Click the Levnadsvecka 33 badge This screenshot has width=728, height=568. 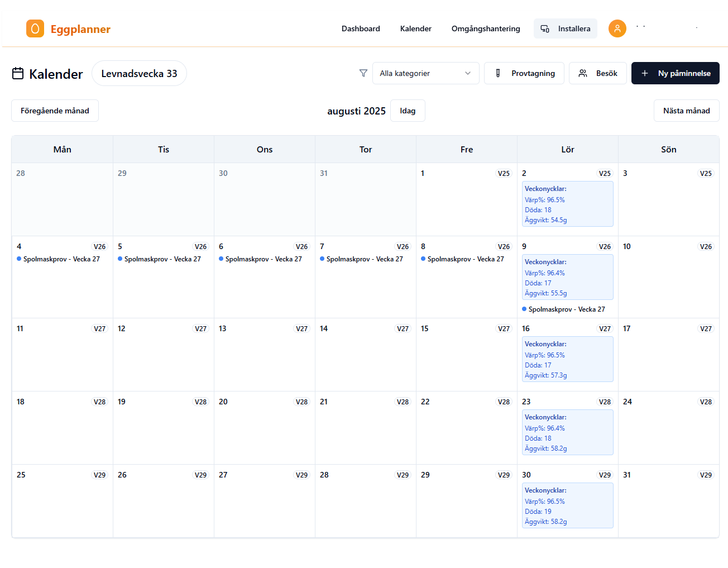coord(139,73)
